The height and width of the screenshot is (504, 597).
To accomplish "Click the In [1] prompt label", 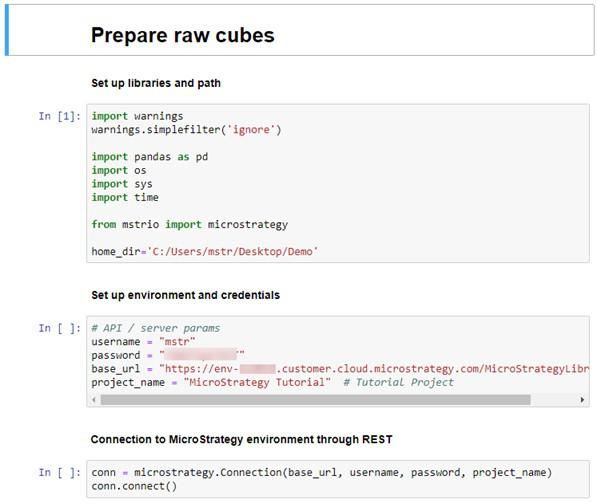I will [x=60, y=116].
